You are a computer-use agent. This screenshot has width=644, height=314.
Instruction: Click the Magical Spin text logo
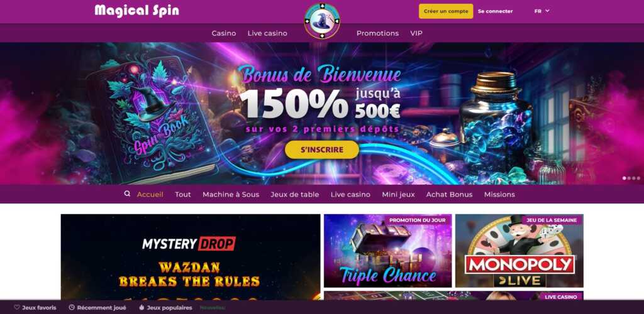[x=136, y=11]
